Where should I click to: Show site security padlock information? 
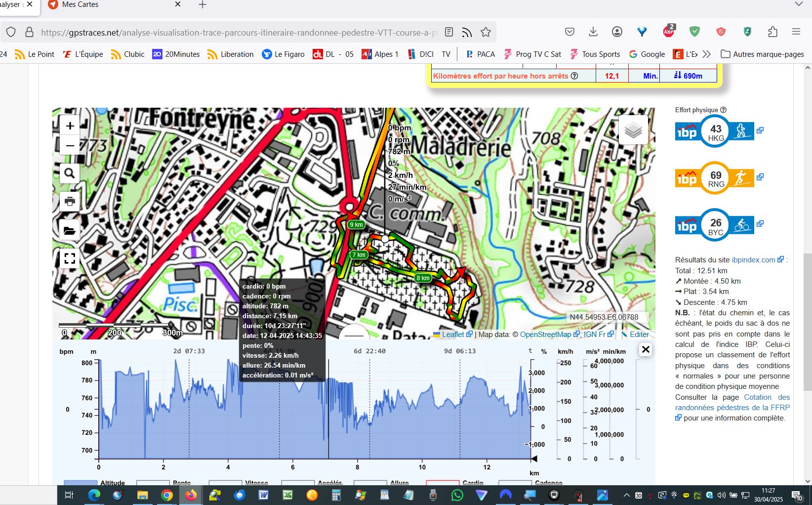pos(29,32)
